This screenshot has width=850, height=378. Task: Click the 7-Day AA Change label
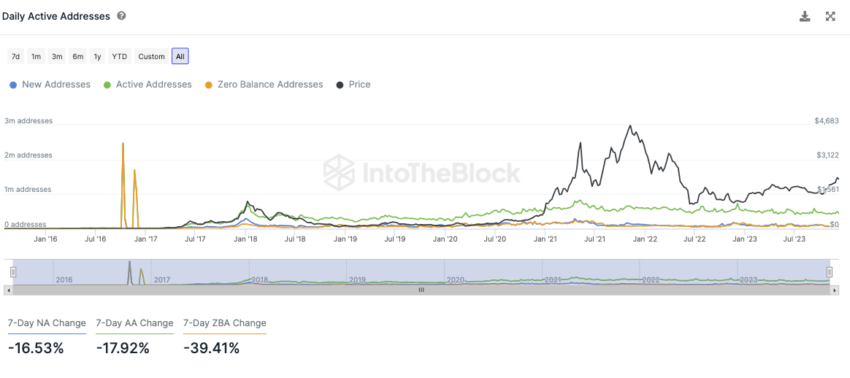134,323
